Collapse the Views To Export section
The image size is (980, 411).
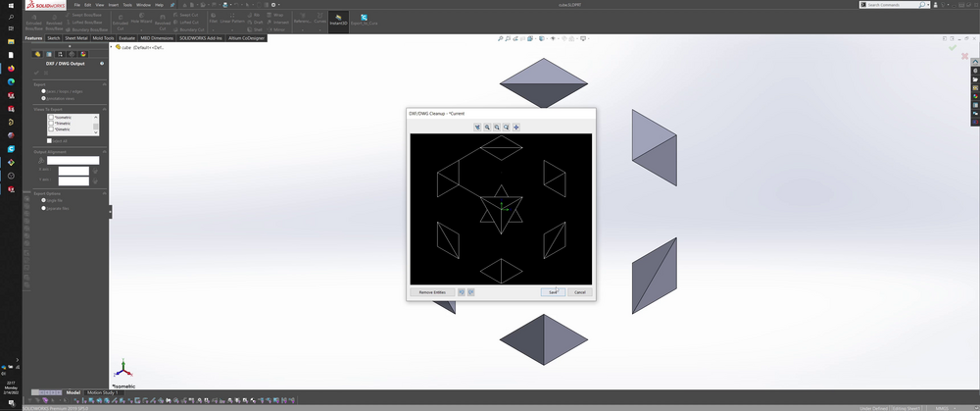pos(103,109)
